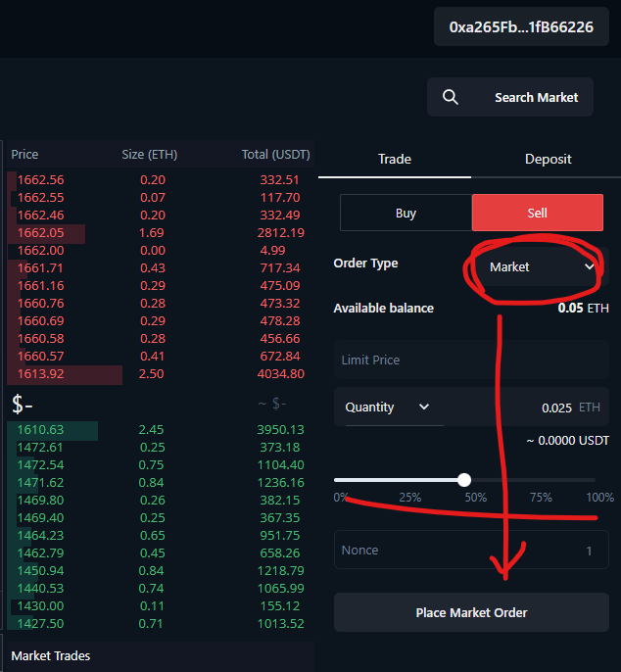The height and width of the screenshot is (672, 621).
Task: Select bid price 1450.94
Action: 40,570
